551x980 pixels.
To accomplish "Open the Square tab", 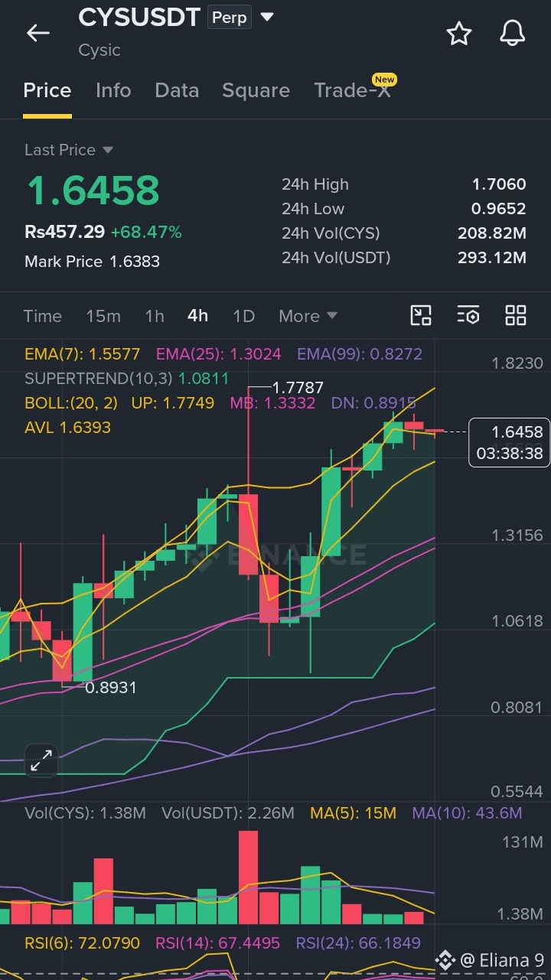I will pyautogui.click(x=256, y=90).
